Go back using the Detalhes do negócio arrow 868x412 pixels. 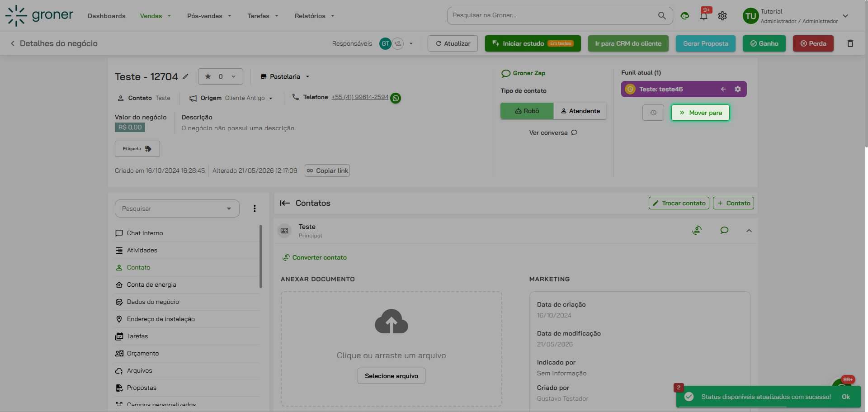13,43
